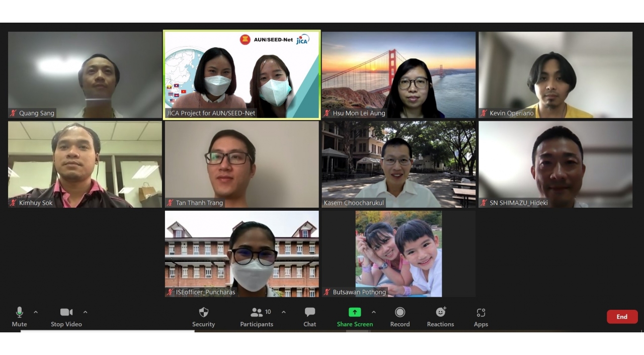This screenshot has height=355, width=644.
Task: Select Kasem Choocharukul's video tile
Action: point(399,164)
